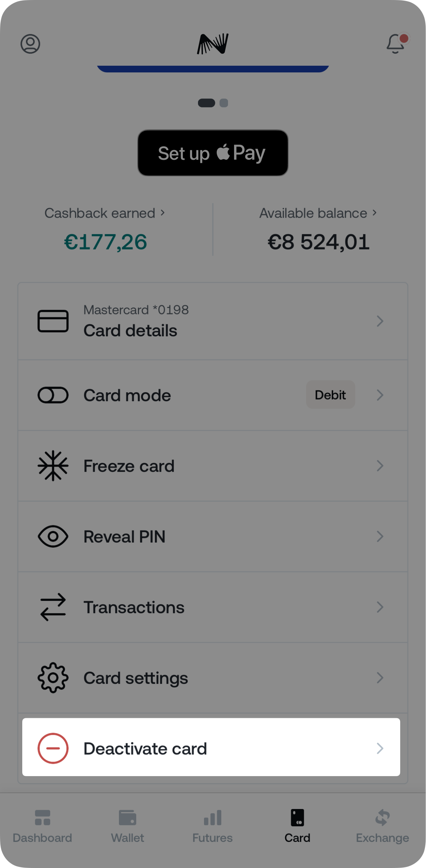Select the Debit card mode badge
This screenshot has height=868, width=426.
330,395
